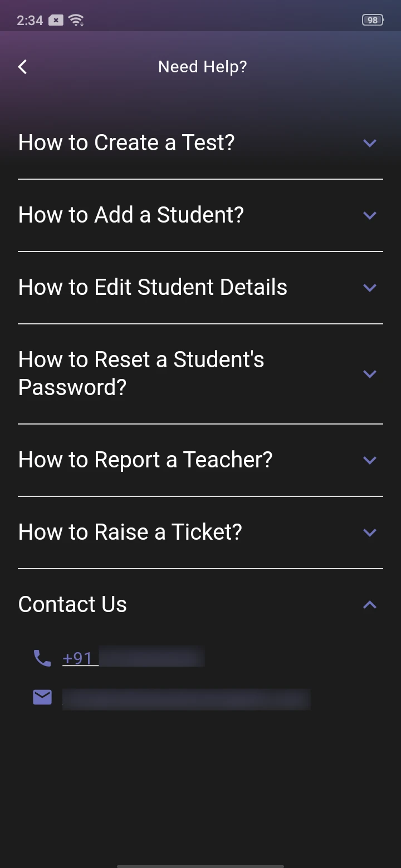Expand the Reset a Student's Password chevron
401x868 pixels.
[370, 374]
